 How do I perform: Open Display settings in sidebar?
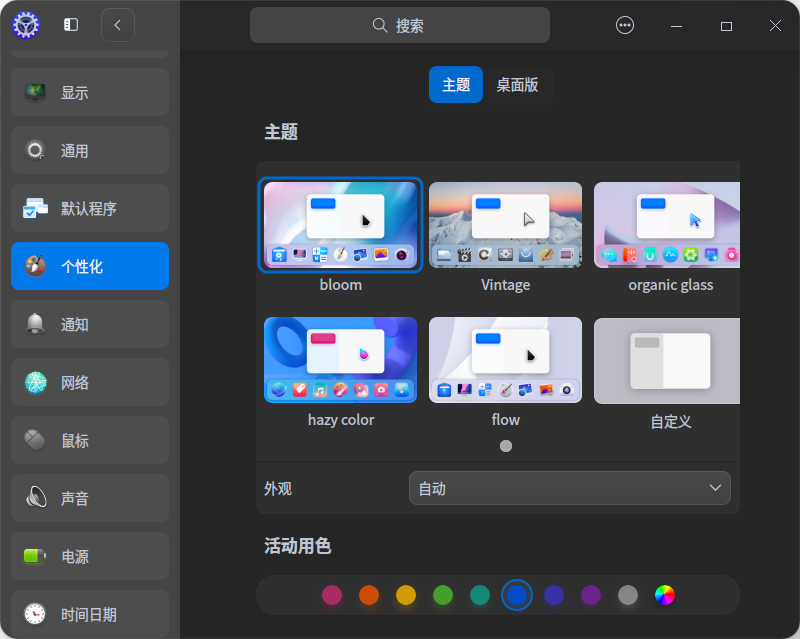click(90, 92)
